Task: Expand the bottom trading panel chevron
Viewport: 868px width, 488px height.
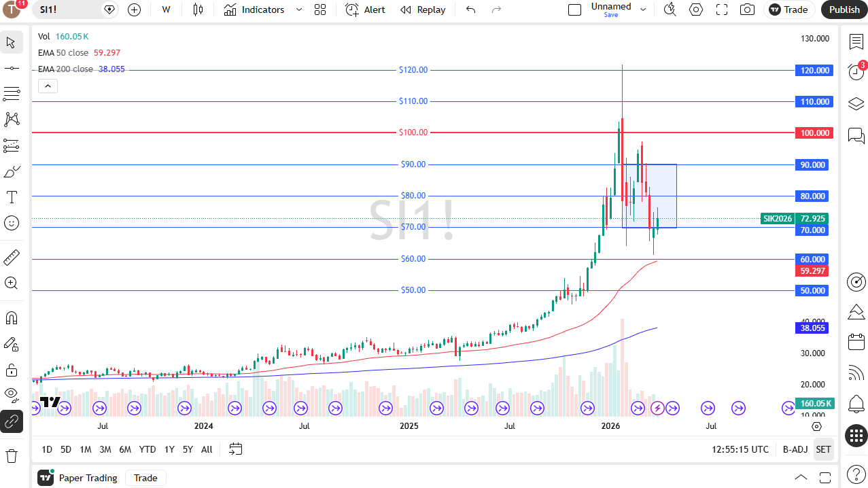Action: pyautogui.click(x=801, y=477)
